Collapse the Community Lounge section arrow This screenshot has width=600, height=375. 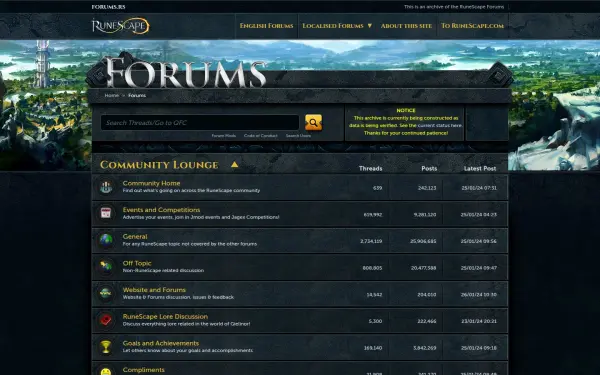[x=235, y=165]
